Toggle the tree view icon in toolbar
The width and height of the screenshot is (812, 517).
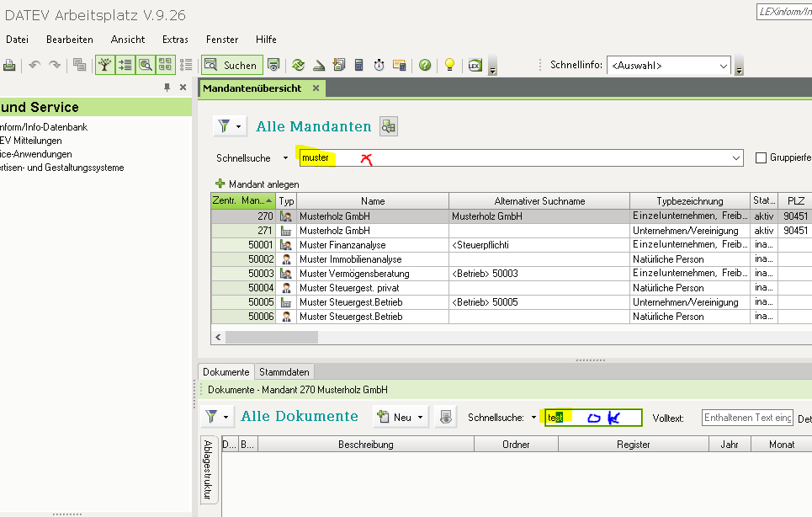(x=105, y=66)
